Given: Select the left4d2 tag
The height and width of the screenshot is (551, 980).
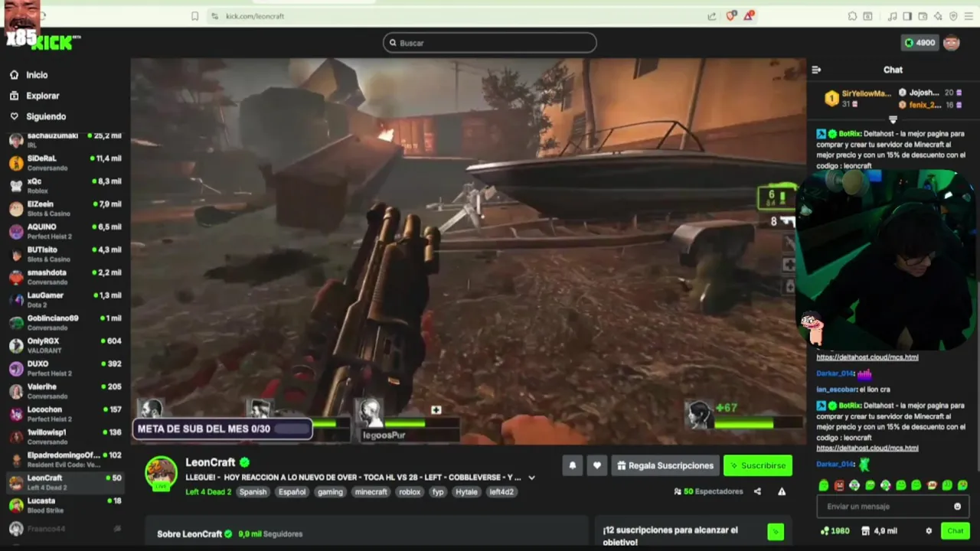Looking at the screenshot, I should pos(501,492).
